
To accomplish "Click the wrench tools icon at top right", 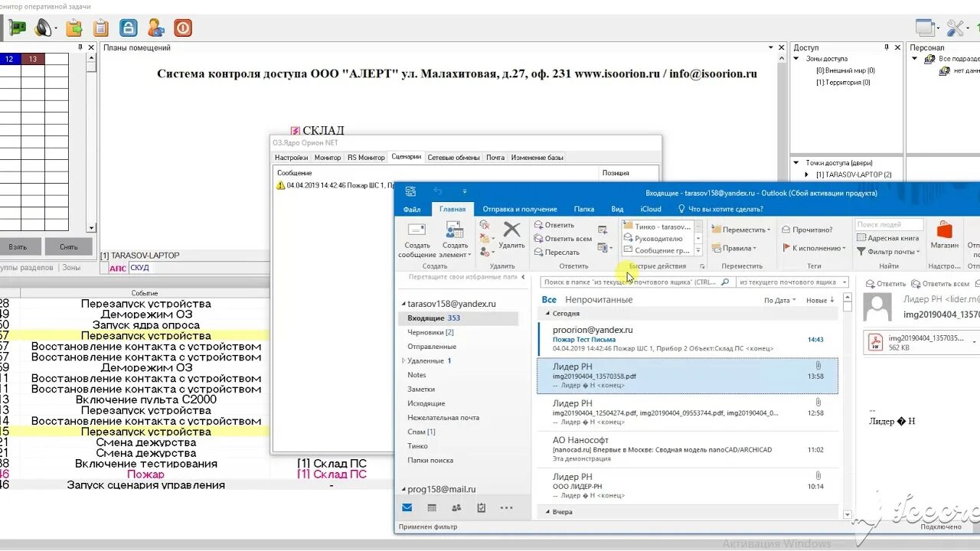I will click(x=955, y=28).
